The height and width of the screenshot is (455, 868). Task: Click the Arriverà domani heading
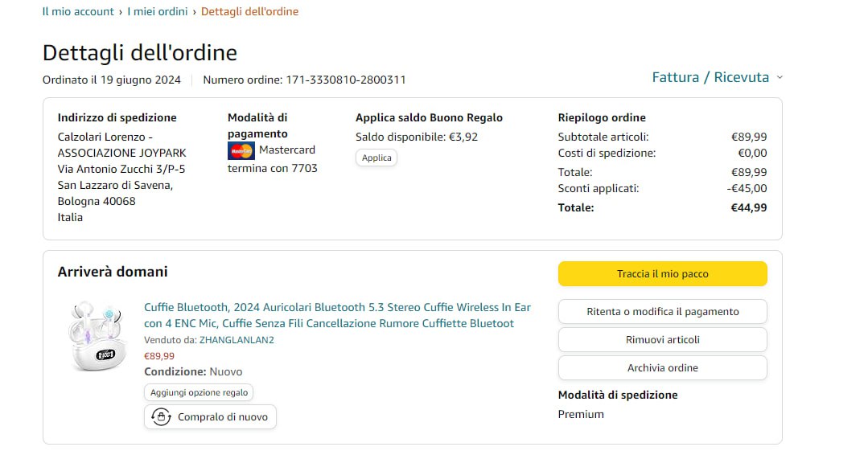(113, 272)
